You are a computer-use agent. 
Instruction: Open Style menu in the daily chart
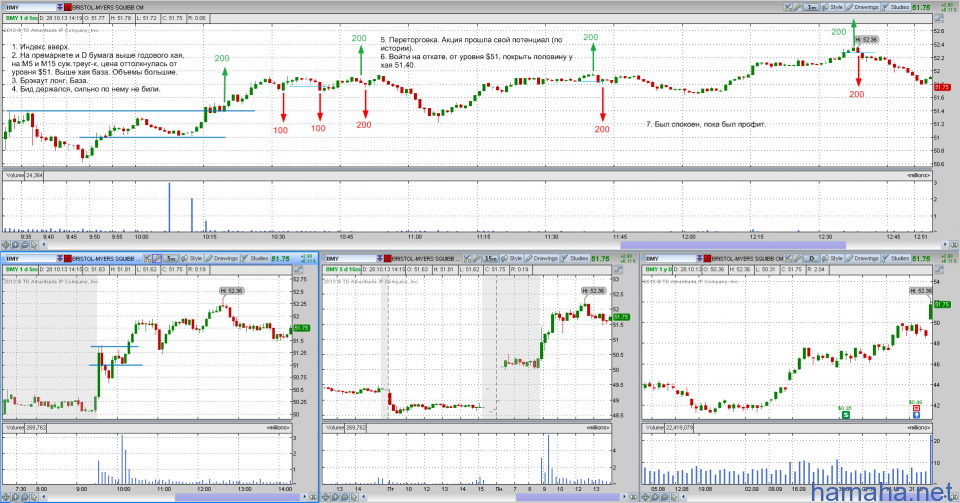click(x=833, y=259)
